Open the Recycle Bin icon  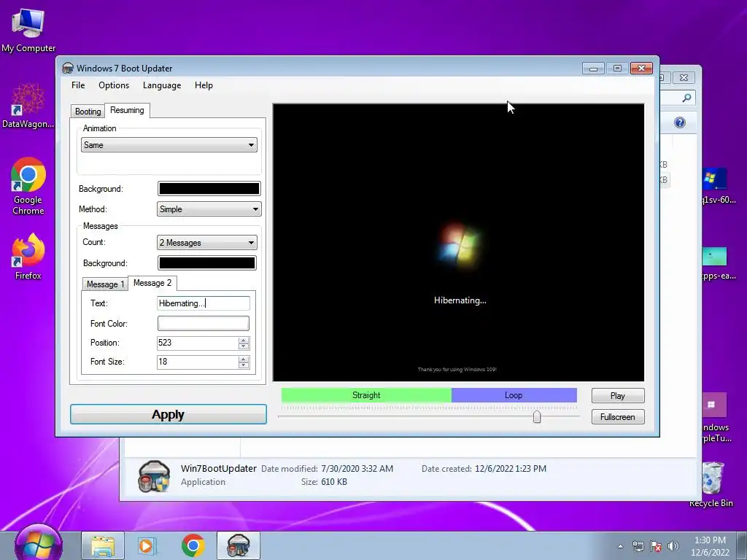point(711,484)
